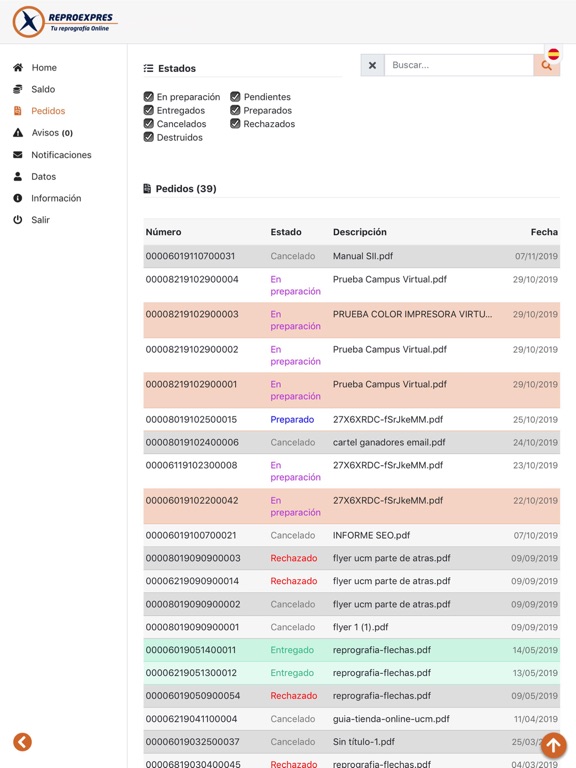Image resolution: width=576 pixels, height=768 pixels.
Task: Open the flyer 1 (1).pdf order
Action: [x=351, y=627]
